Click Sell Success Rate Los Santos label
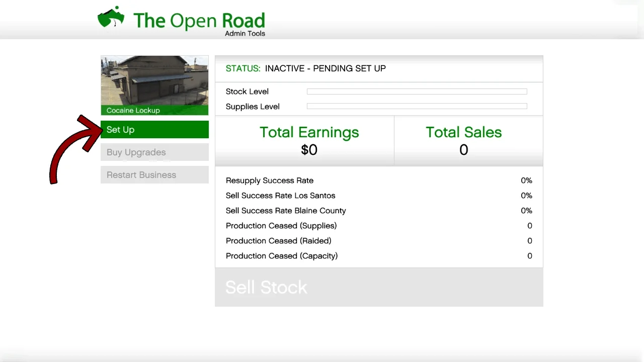The image size is (644, 362). (x=280, y=196)
